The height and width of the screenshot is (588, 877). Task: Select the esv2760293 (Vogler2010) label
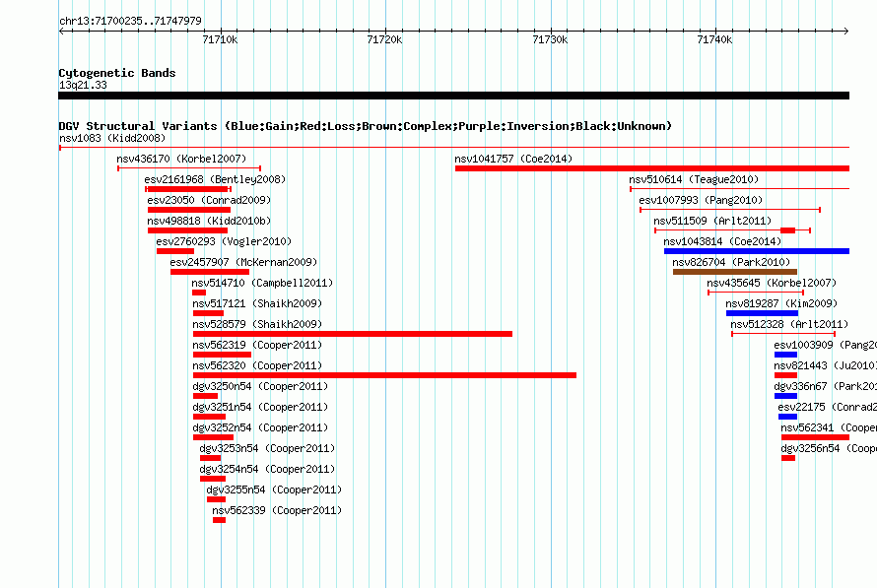(x=224, y=241)
